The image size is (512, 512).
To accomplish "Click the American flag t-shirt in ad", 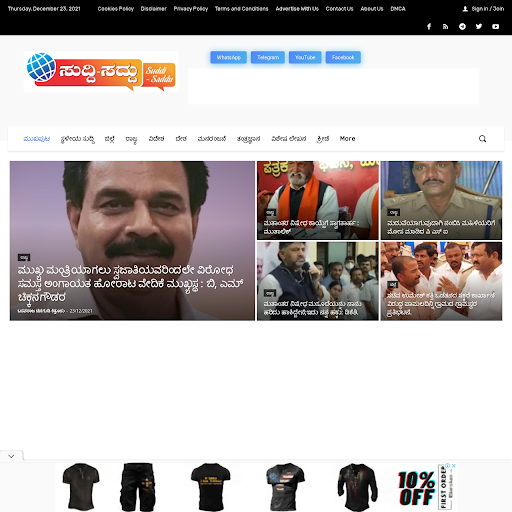I will (x=285, y=487).
